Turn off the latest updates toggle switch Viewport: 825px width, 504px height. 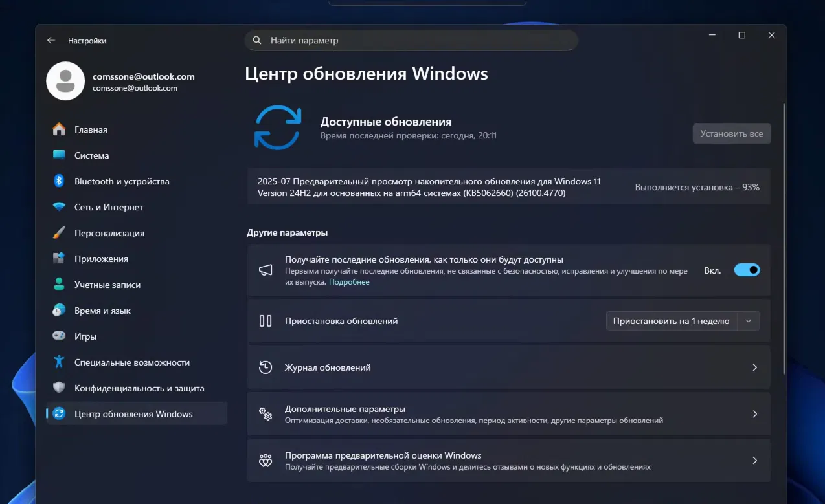tap(747, 270)
